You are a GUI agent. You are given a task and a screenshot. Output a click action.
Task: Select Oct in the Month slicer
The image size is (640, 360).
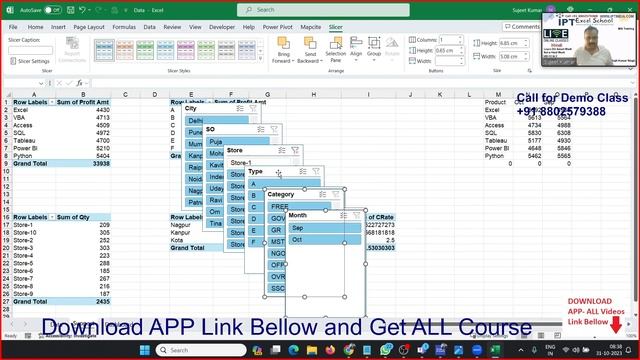pos(325,240)
